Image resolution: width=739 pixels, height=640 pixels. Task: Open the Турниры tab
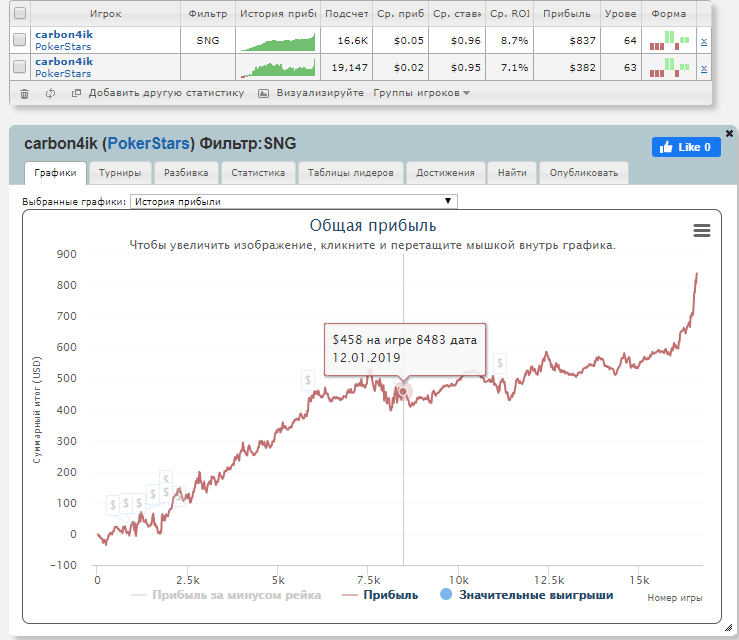pyautogui.click(x=120, y=173)
